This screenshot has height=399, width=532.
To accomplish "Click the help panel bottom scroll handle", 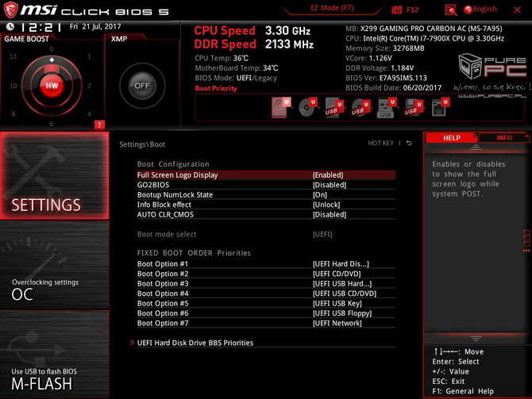I will click(x=476, y=338).
